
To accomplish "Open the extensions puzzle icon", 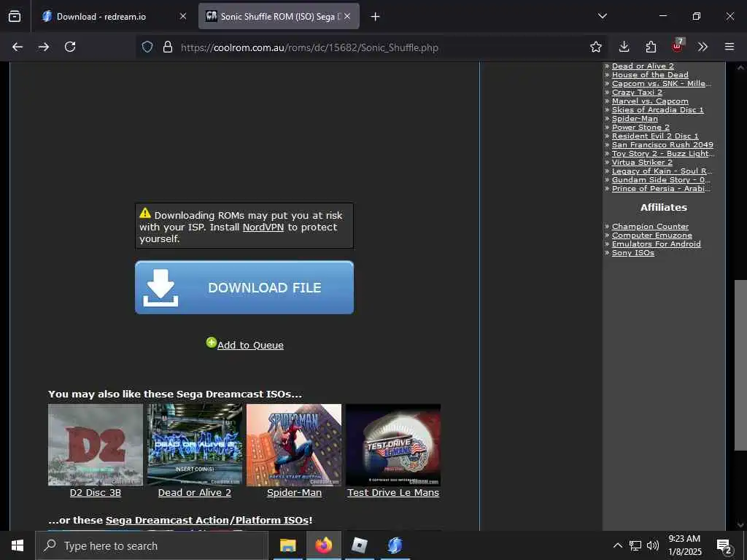I will coord(651,47).
